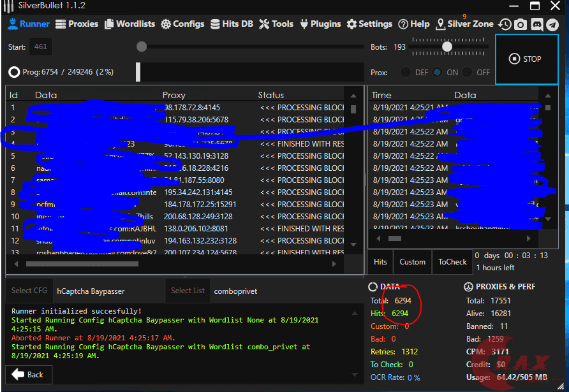
Task: Set Prox radio to DEF
Action: (406, 72)
